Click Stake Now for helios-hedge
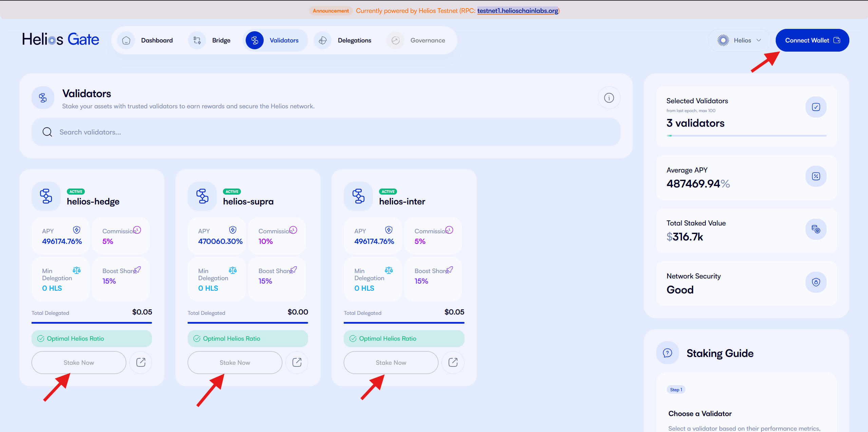This screenshot has height=432, width=868. click(79, 363)
